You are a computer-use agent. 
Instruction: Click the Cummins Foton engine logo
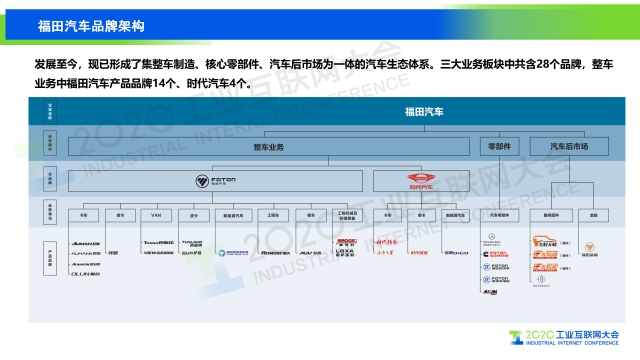pos(496,254)
